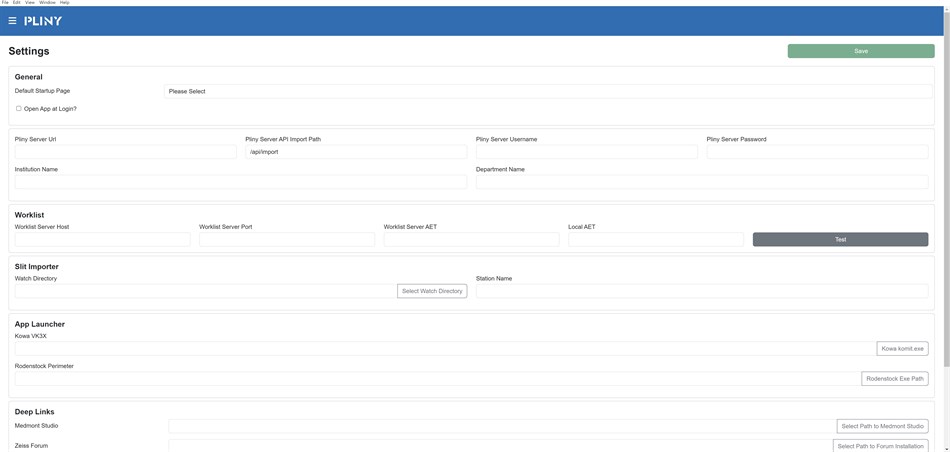The width and height of the screenshot is (950, 452).
Task: Open the Window menu
Action: point(47,2)
